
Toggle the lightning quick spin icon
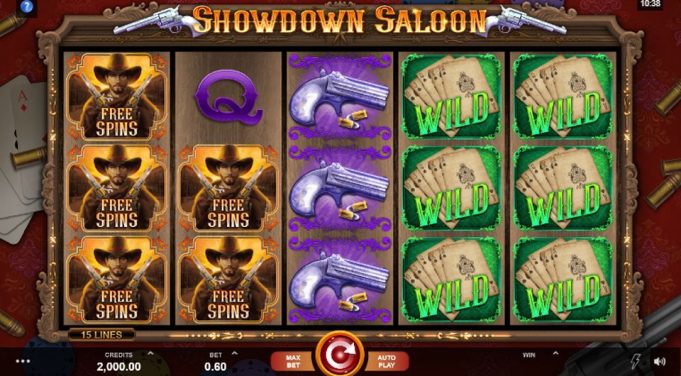636,361
